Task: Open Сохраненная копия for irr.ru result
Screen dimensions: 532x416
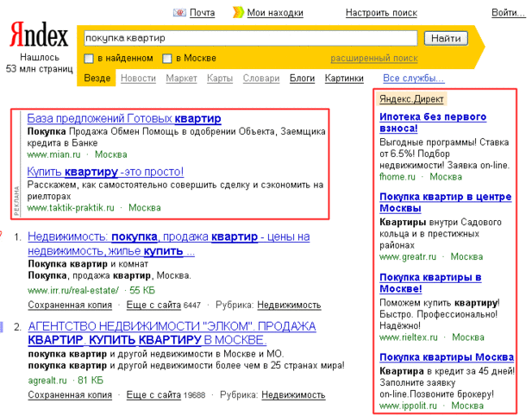Action: [70, 305]
